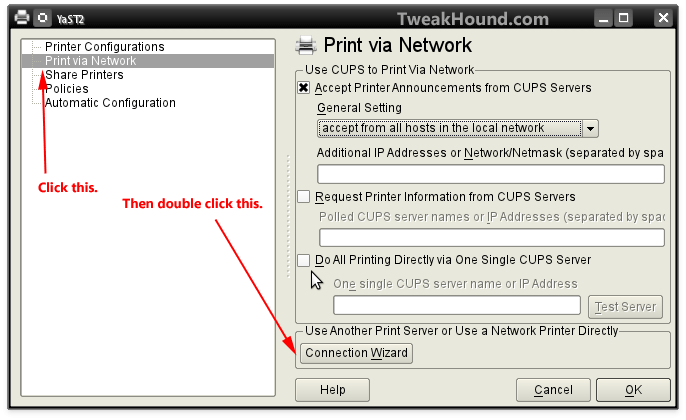Focus the Additional IP Addresses input field

pos(491,174)
